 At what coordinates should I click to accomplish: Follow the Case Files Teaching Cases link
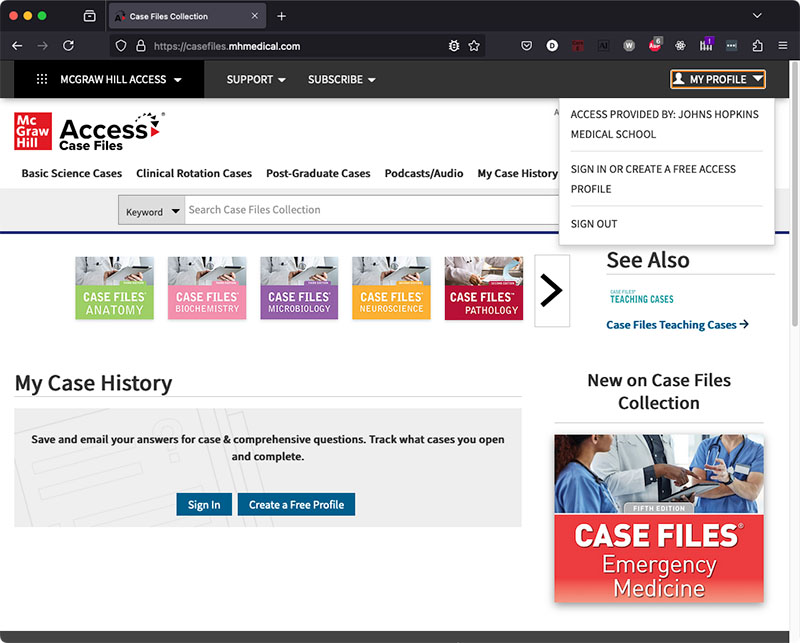tap(677, 325)
